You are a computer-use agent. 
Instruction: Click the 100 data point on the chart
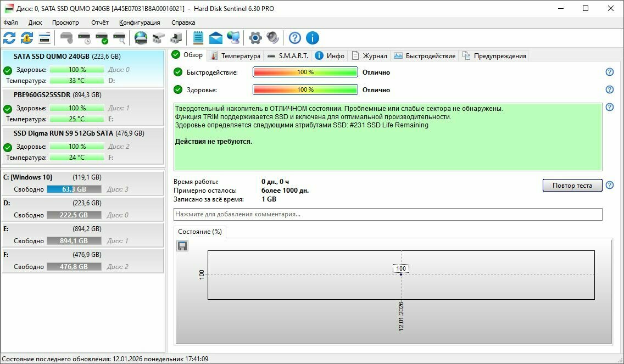(401, 274)
